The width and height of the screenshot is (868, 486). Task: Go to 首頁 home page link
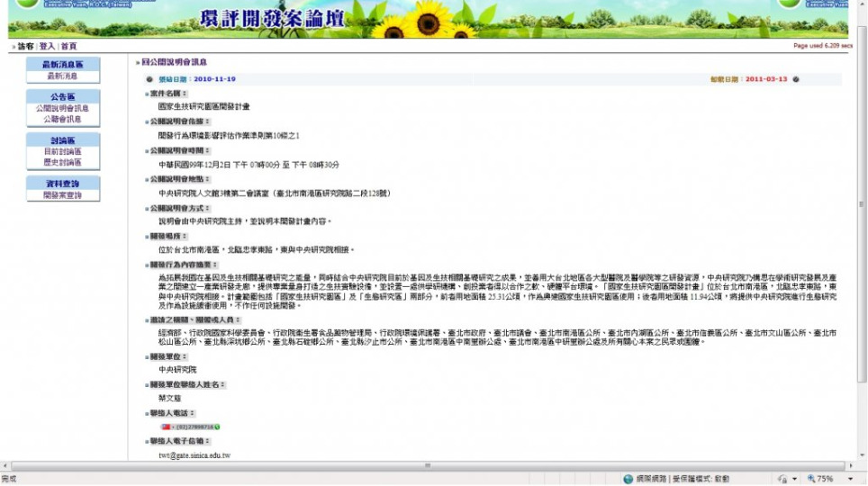[x=68, y=46]
